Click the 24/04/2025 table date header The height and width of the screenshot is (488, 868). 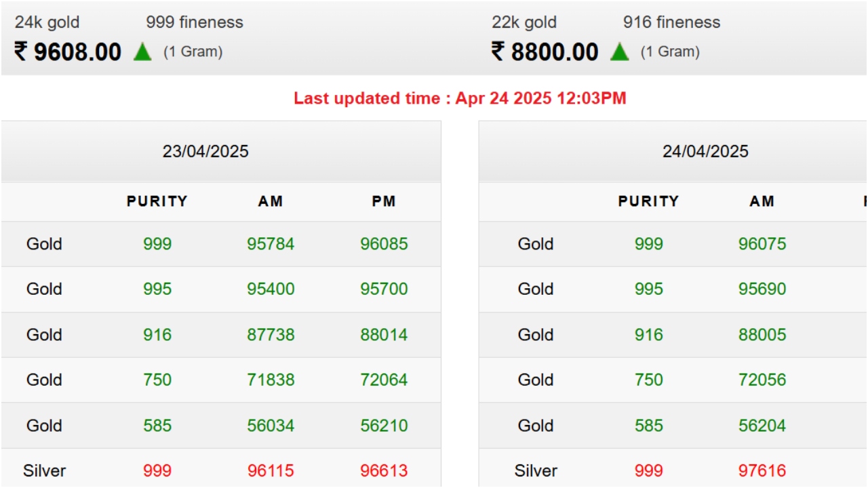705,151
